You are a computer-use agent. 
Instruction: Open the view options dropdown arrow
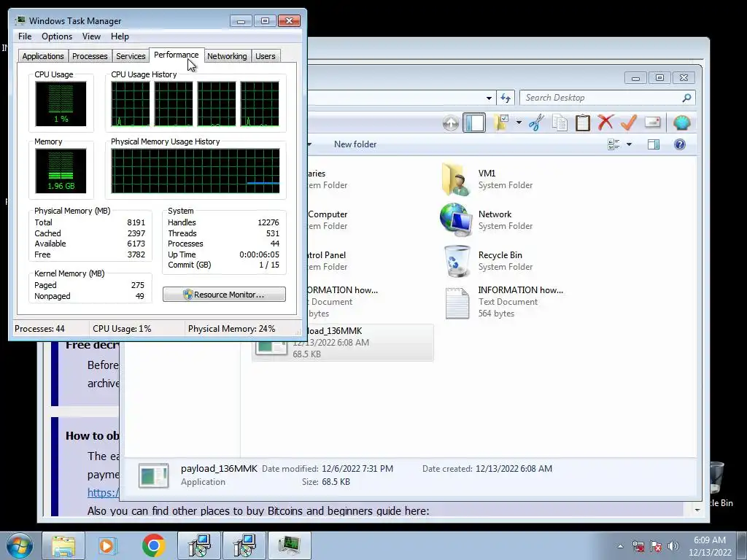pos(629,144)
